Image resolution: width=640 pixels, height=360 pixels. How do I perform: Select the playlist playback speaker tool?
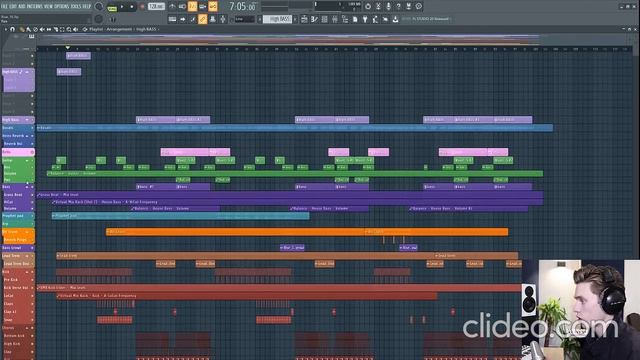coord(76,29)
